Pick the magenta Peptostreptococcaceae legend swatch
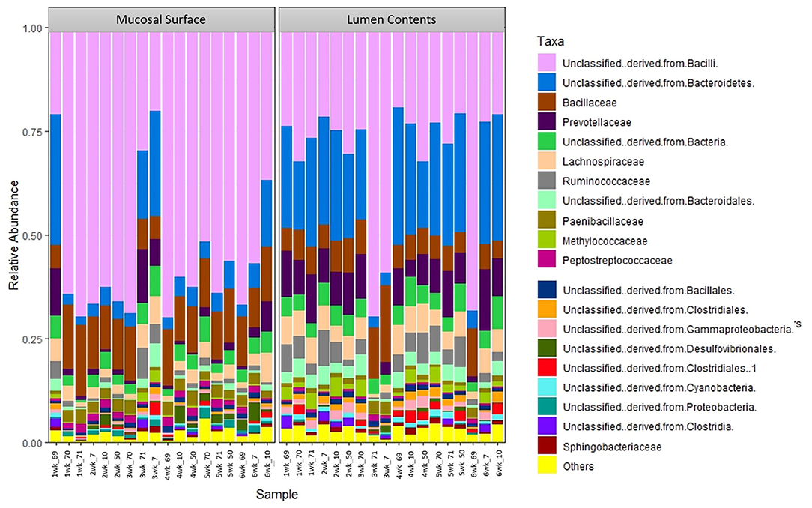The height and width of the screenshot is (508, 812). click(546, 261)
